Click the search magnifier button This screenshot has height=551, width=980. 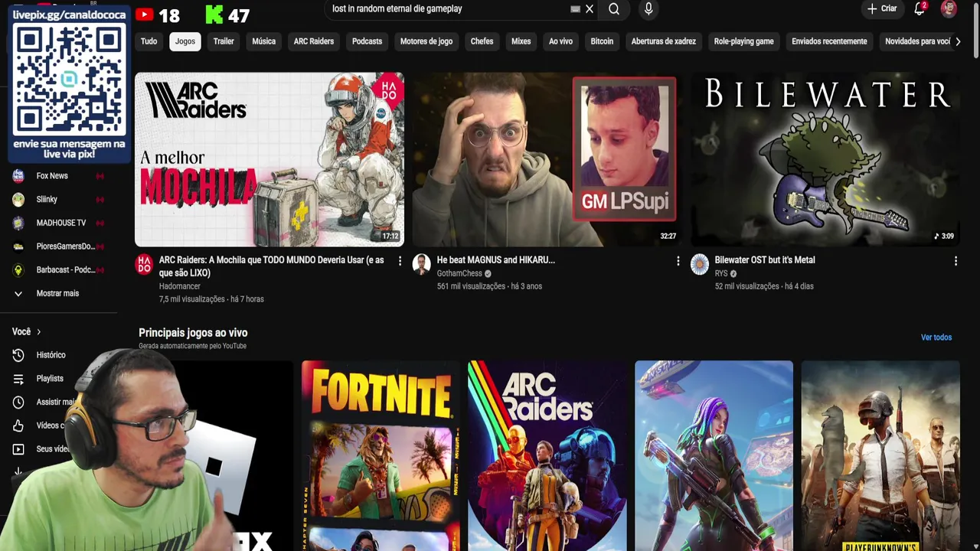[x=614, y=9]
